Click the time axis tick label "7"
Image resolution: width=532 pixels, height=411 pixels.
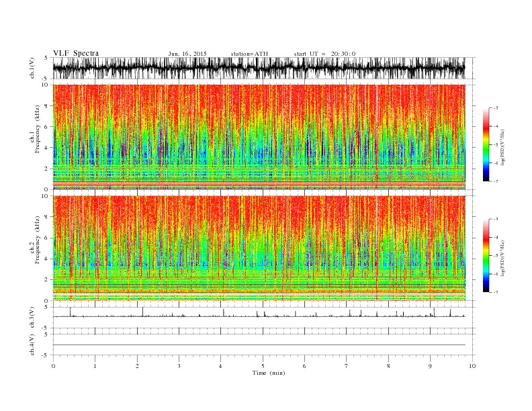coord(347,366)
